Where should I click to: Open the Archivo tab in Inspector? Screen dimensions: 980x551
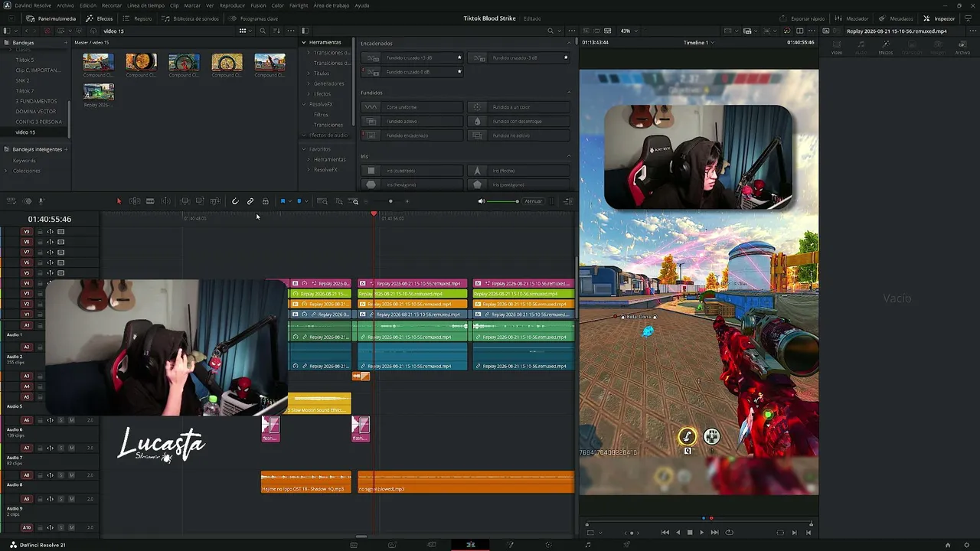(x=962, y=48)
